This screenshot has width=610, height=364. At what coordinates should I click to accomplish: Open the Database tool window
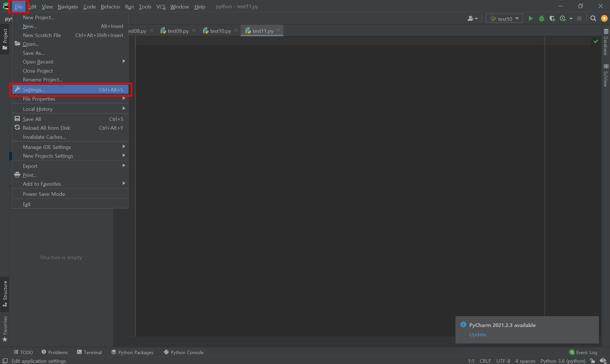point(606,42)
